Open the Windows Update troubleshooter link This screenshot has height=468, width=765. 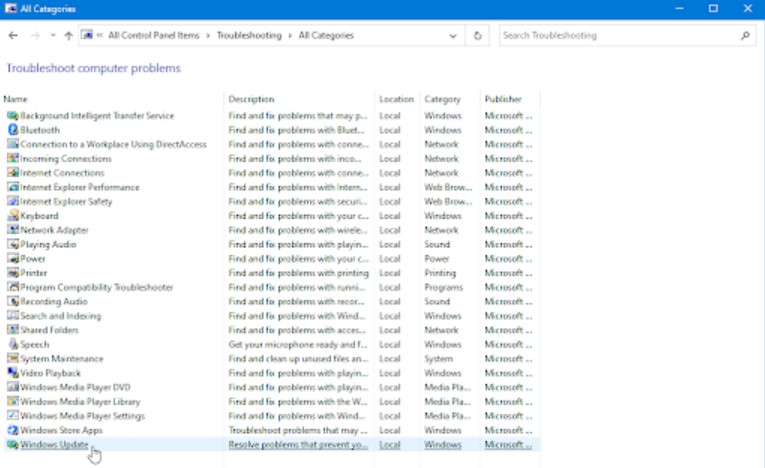[54, 445]
